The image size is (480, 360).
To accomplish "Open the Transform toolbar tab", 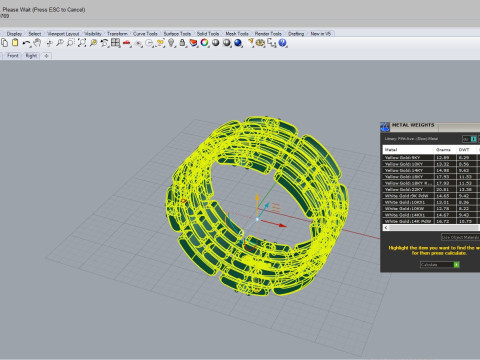I will [x=117, y=34].
